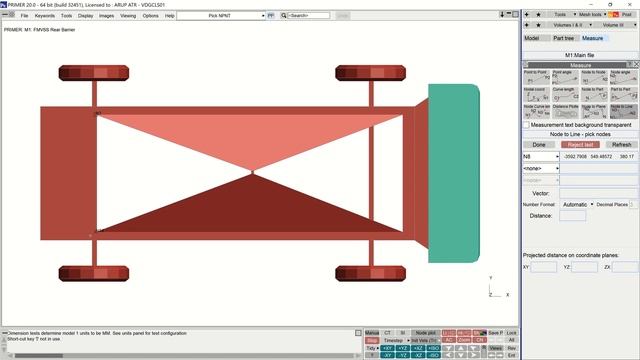Open the Timestep dropdown

396,340
